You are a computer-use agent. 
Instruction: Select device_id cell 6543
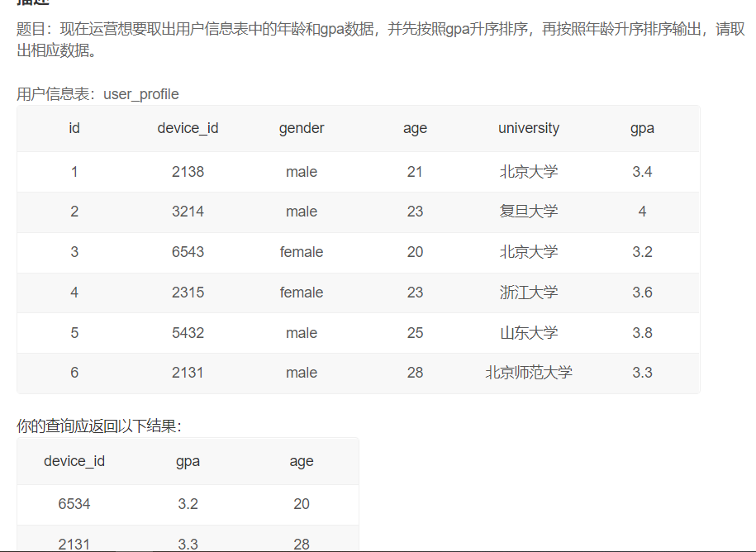tap(188, 252)
